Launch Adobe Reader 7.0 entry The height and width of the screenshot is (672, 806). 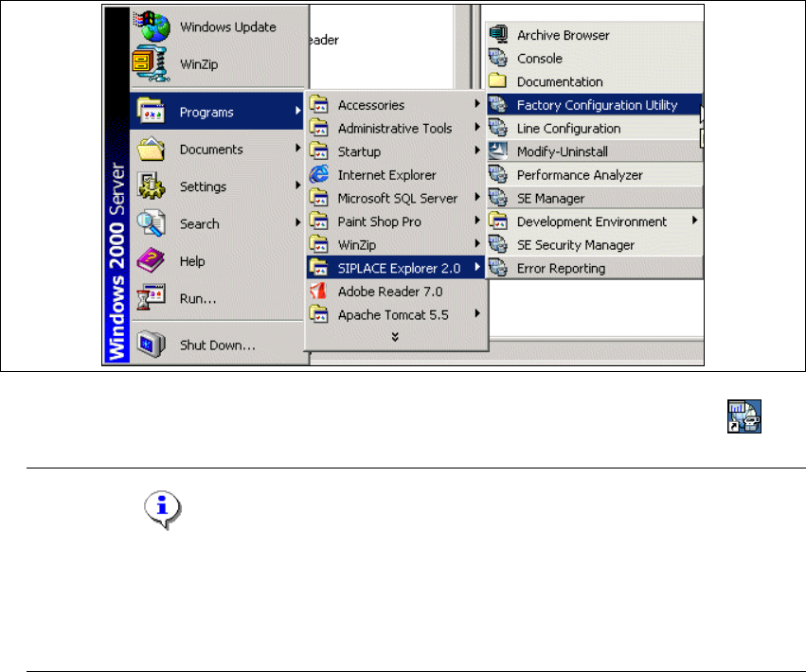[395, 292]
